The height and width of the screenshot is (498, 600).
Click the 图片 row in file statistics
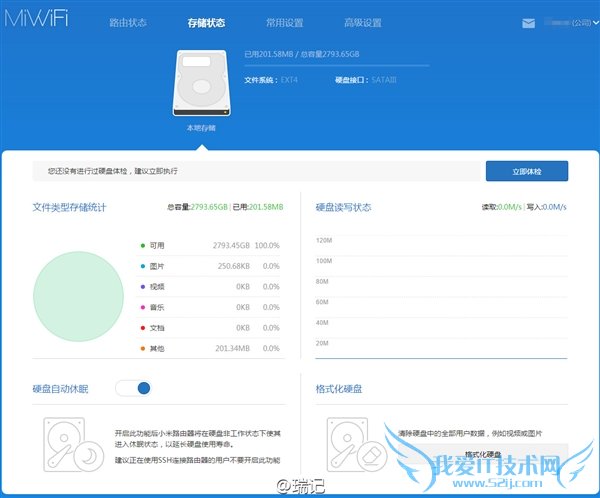pos(210,266)
